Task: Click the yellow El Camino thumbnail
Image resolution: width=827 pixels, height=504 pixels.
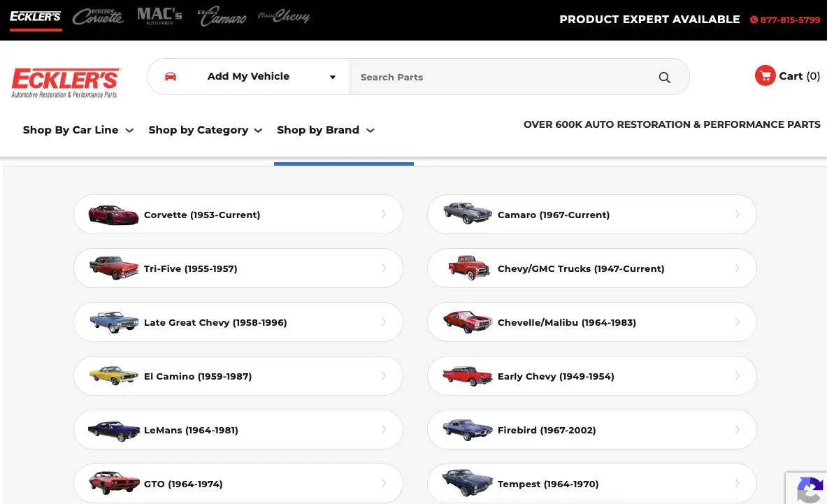Action: coord(113,375)
